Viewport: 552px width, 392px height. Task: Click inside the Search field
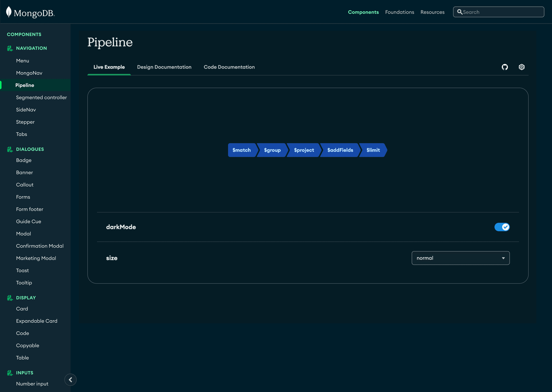[498, 12]
